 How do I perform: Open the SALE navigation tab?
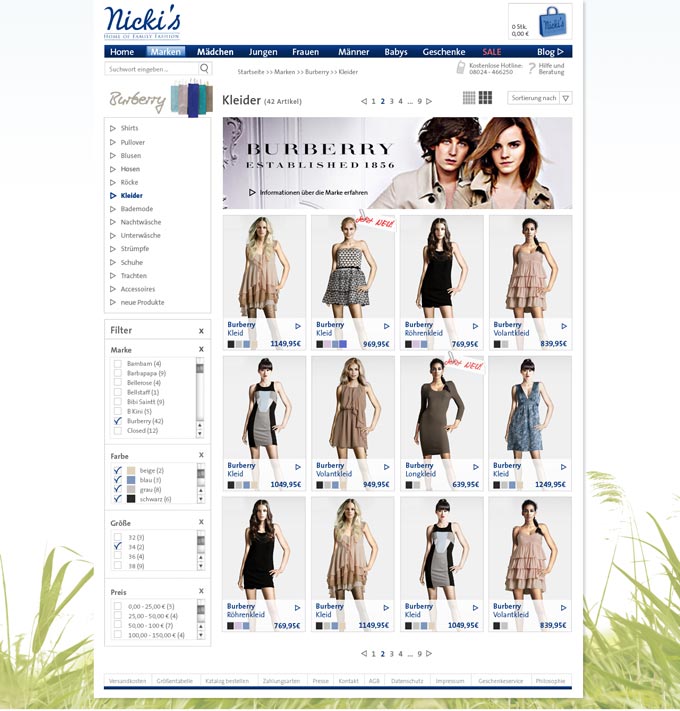(x=492, y=52)
